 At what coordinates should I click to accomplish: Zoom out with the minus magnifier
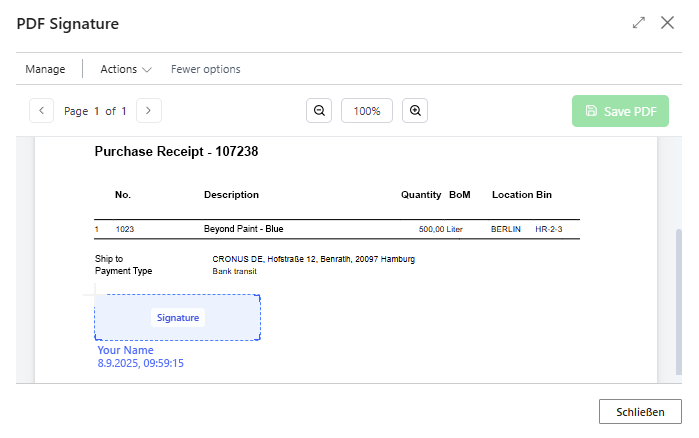coord(319,111)
